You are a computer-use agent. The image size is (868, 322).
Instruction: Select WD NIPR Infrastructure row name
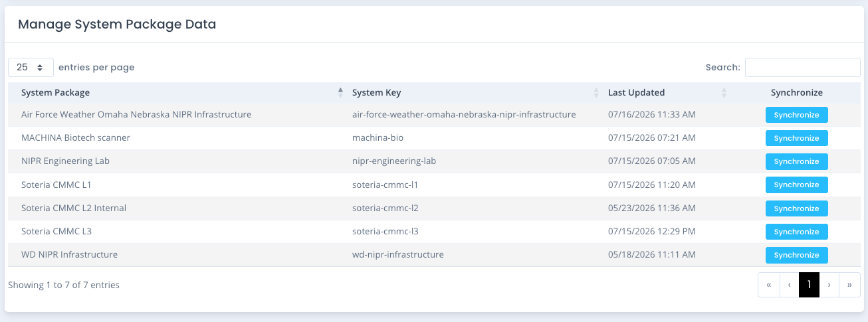tap(69, 254)
